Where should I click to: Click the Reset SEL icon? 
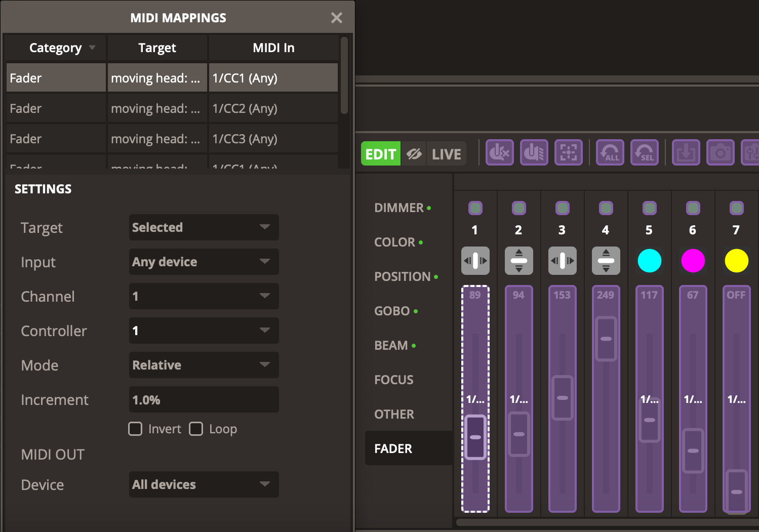coord(645,152)
